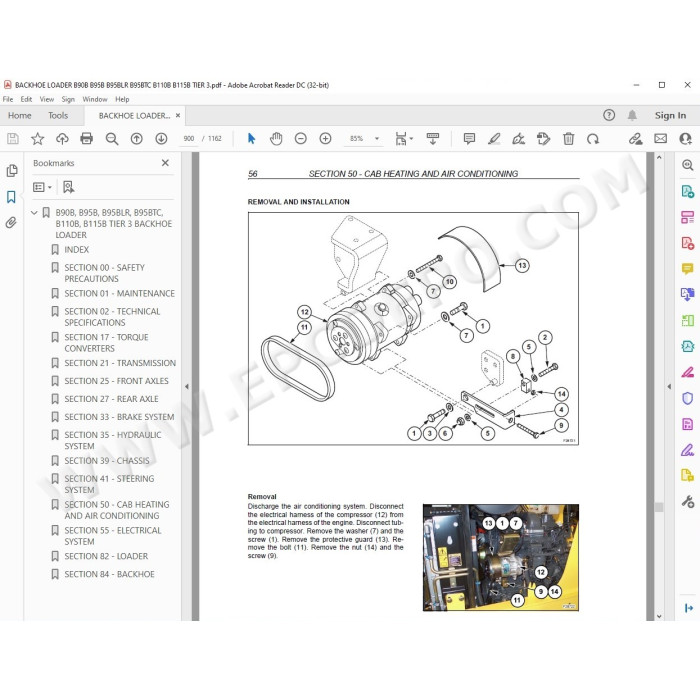Viewport: 700px width, 700px height.
Task: Bookmark file with star icon
Action: click(x=38, y=139)
